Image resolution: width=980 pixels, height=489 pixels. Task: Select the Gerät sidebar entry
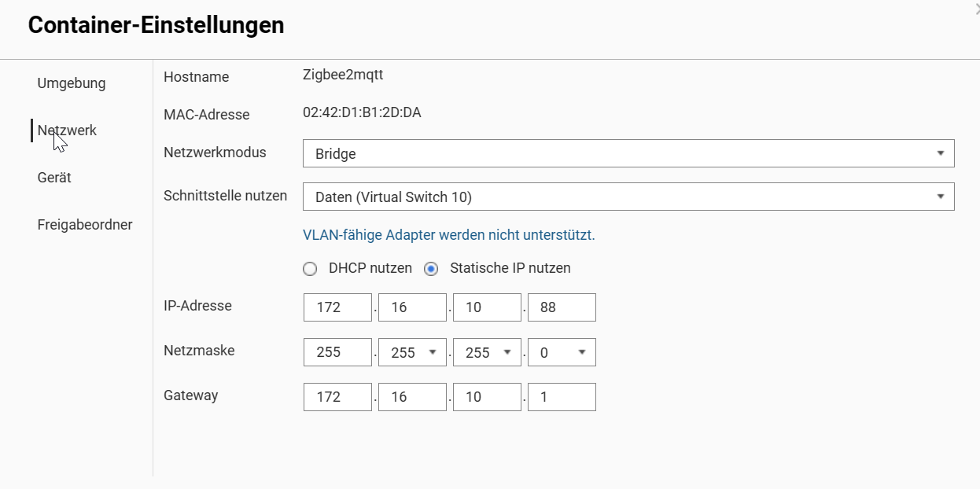[53, 177]
